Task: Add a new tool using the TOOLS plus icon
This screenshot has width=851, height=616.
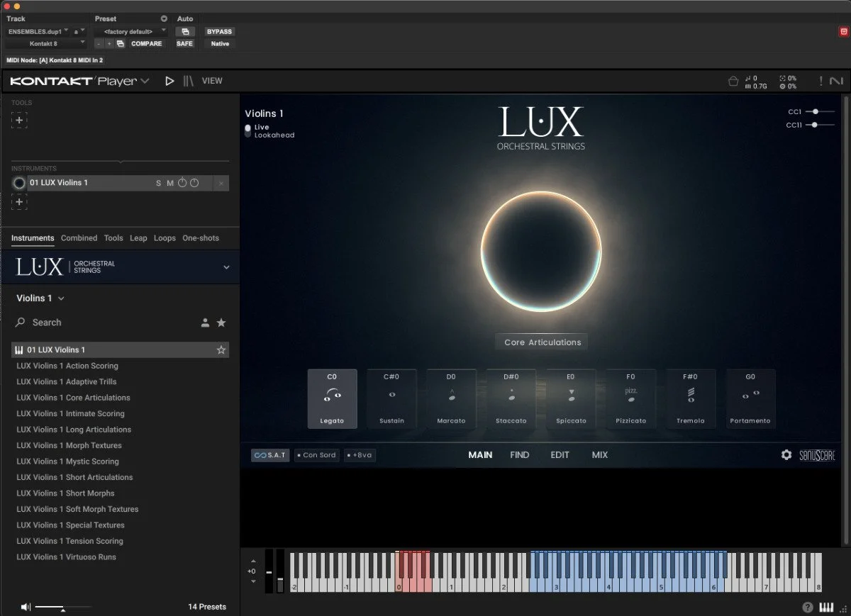Action: pos(19,120)
